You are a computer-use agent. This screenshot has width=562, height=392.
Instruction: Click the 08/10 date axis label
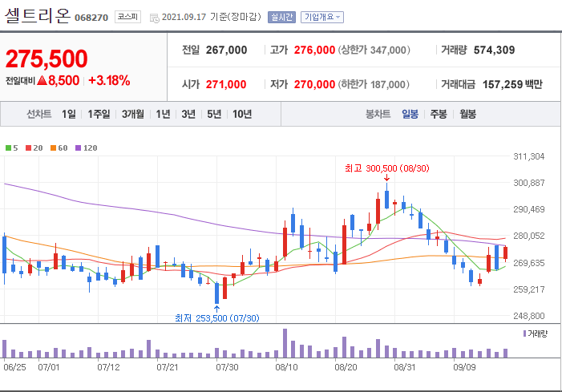(x=286, y=367)
